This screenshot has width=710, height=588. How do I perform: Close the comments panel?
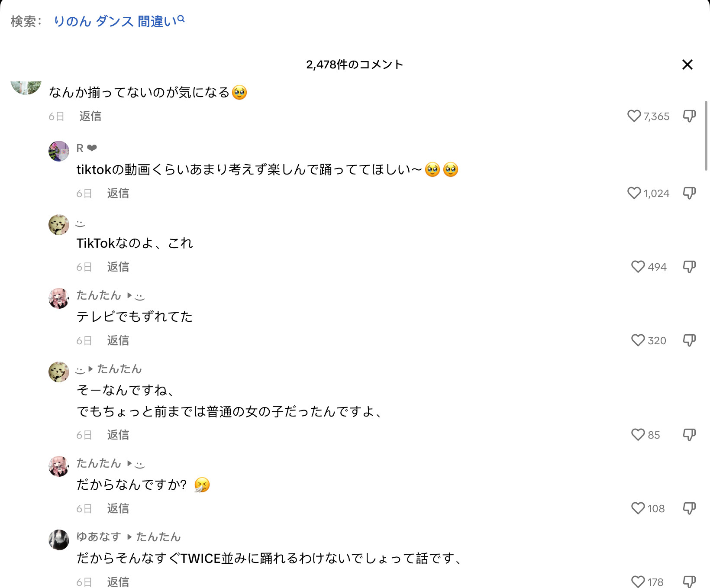(x=687, y=65)
